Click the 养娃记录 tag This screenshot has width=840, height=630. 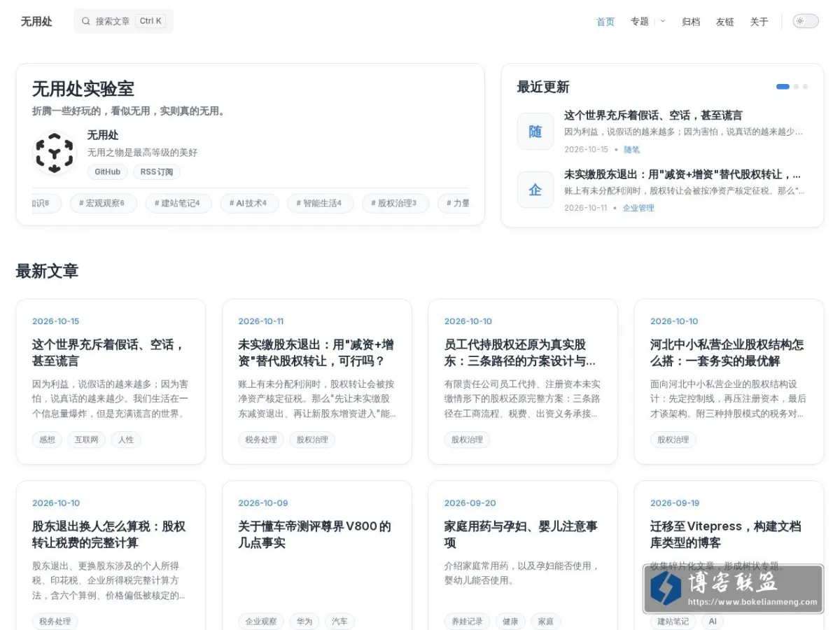467,621
